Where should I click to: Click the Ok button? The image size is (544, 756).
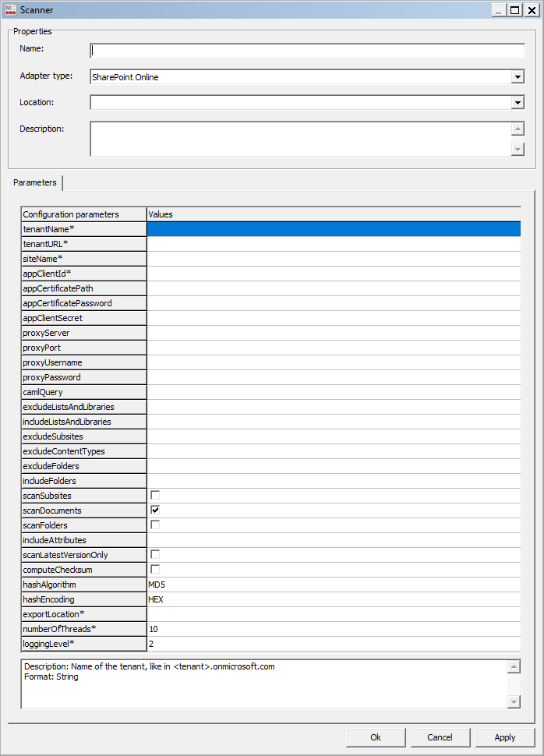376,737
